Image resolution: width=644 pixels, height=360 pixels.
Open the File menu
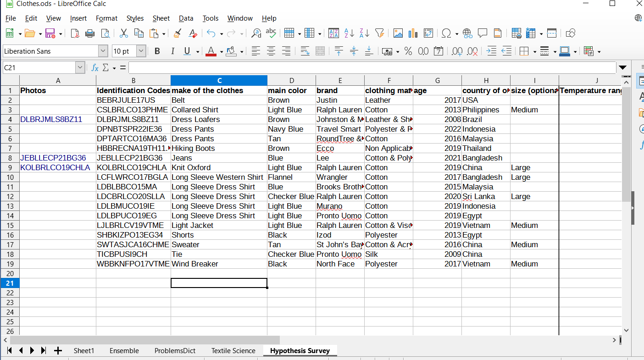pyautogui.click(x=11, y=18)
